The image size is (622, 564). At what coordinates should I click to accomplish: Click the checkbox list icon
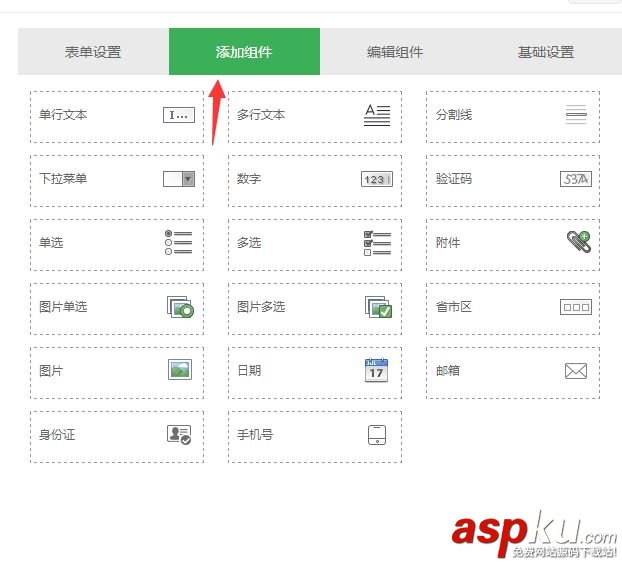[x=377, y=243]
